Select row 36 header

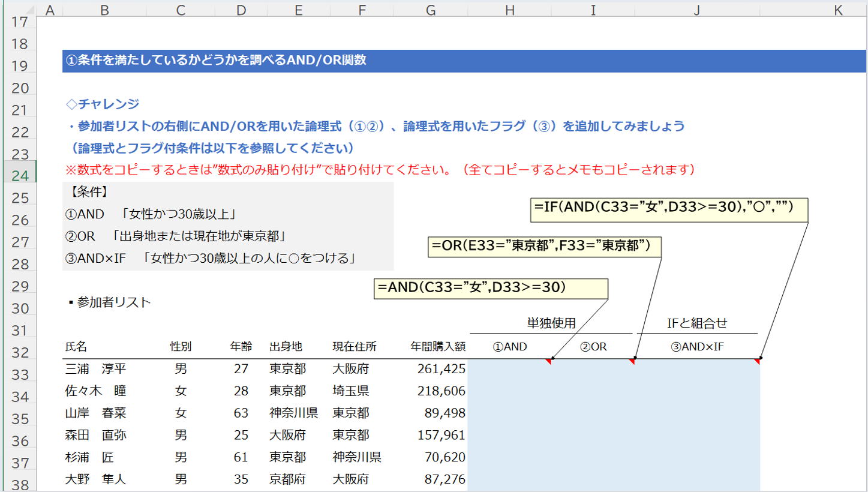[x=19, y=440]
